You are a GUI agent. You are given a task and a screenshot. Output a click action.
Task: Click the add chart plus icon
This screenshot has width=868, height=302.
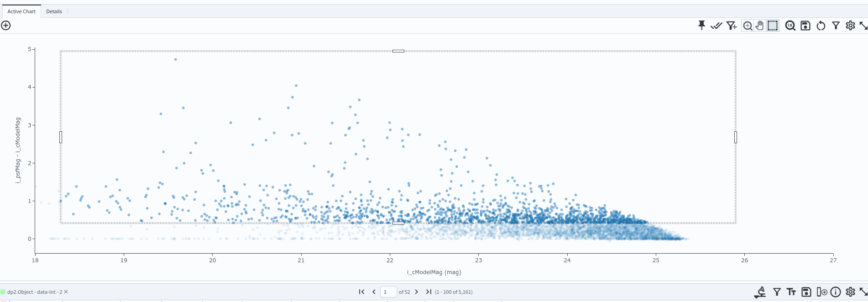(x=6, y=26)
